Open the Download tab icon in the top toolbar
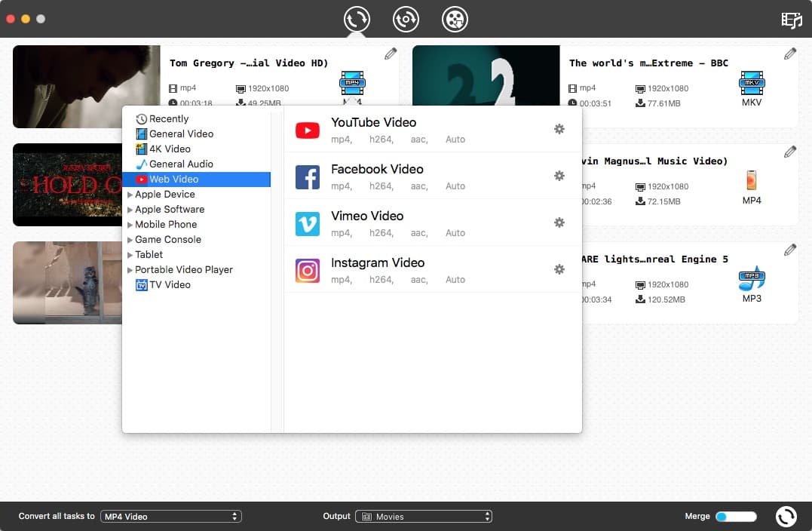Viewport: 812px width, 531px height. click(x=406, y=19)
